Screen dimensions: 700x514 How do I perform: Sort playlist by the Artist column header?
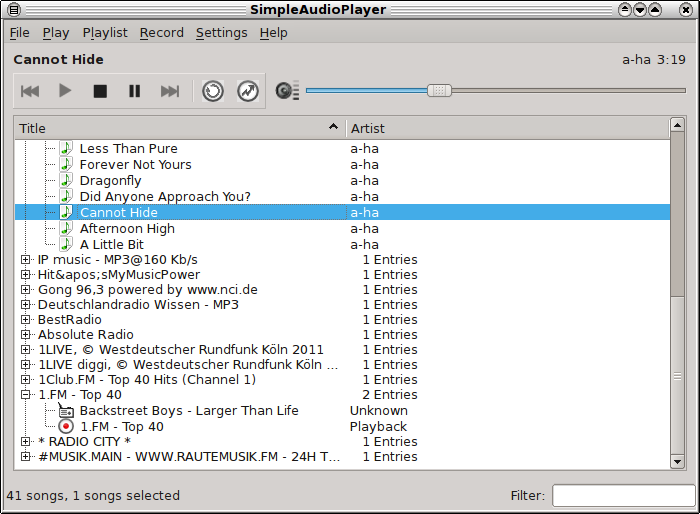click(x=508, y=128)
